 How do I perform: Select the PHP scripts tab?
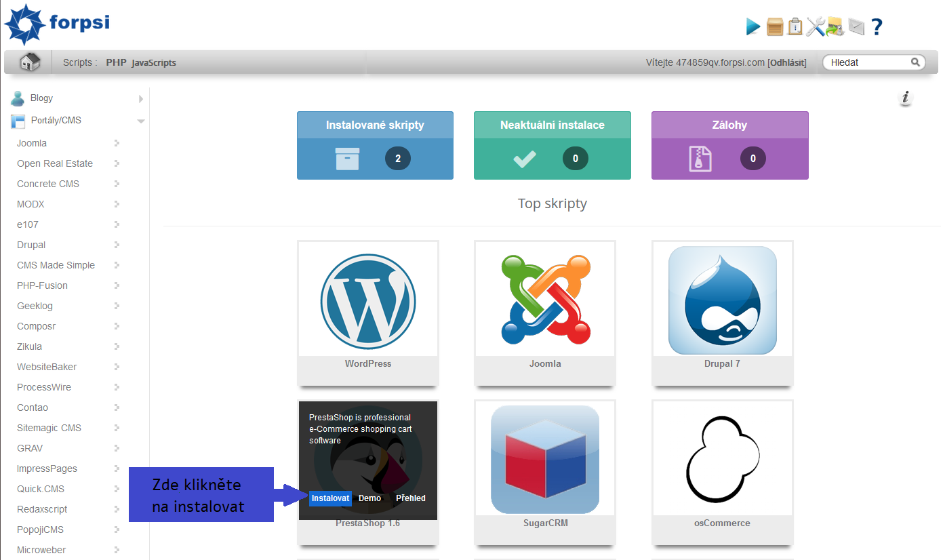pos(116,62)
